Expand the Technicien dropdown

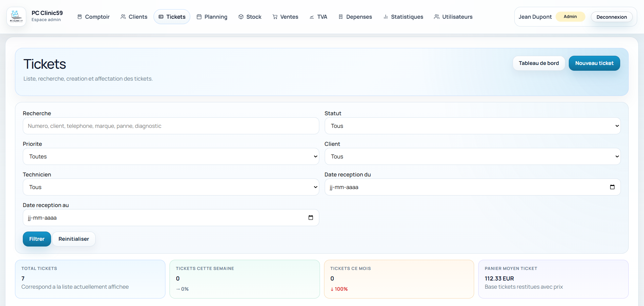point(171,187)
